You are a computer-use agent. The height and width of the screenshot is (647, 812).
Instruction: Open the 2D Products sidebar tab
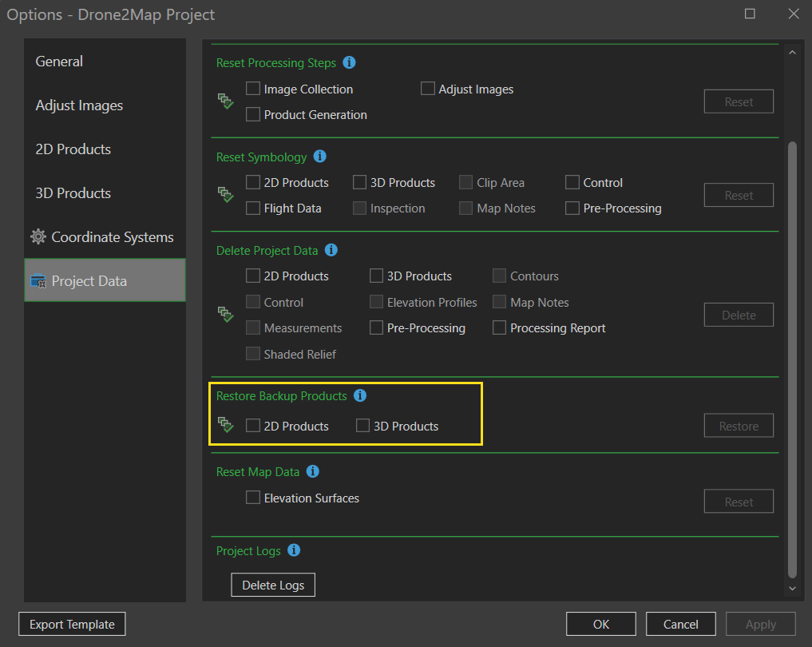click(105, 149)
